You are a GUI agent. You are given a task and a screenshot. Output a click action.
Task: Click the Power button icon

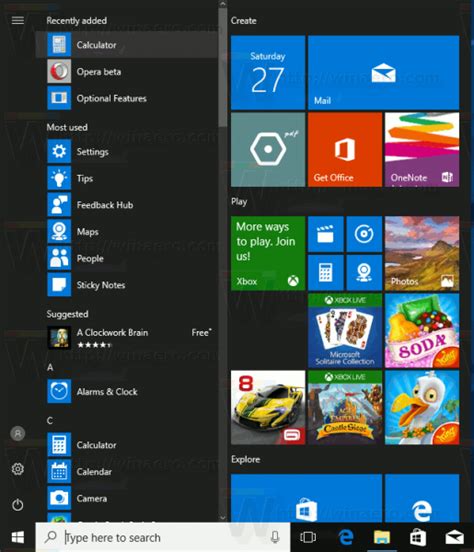(x=18, y=505)
